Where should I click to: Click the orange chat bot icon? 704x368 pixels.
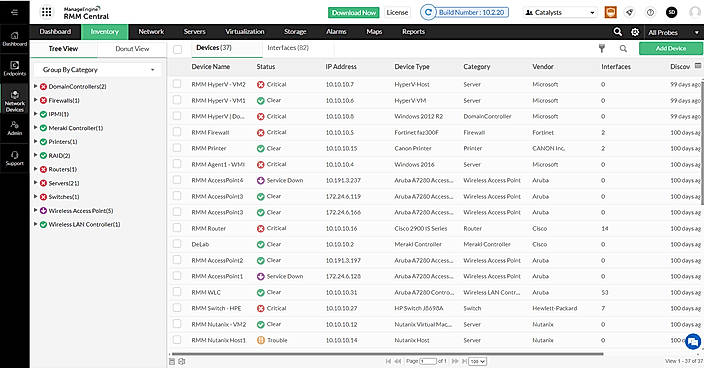click(610, 13)
